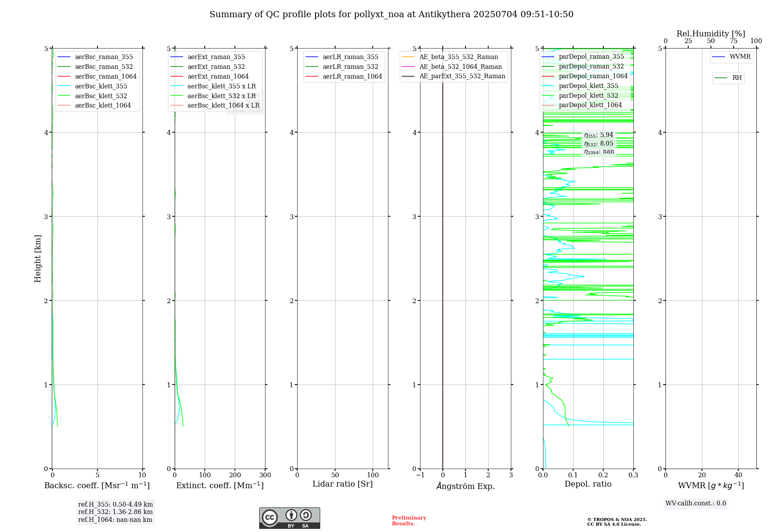Click the ref.H_1064: nan-nan km text
The height and width of the screenshot is (532, 783).
115,520
